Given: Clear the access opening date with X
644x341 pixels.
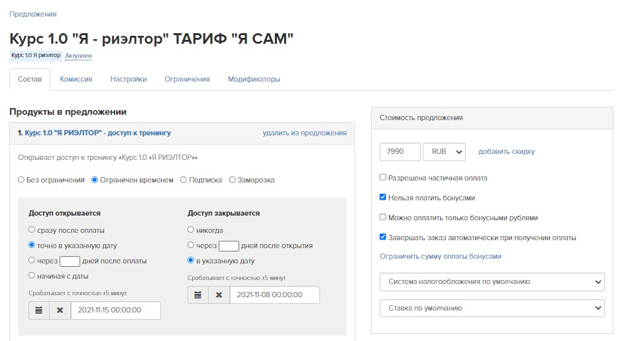Looking at the screenshot, I should tap(60, 310).
